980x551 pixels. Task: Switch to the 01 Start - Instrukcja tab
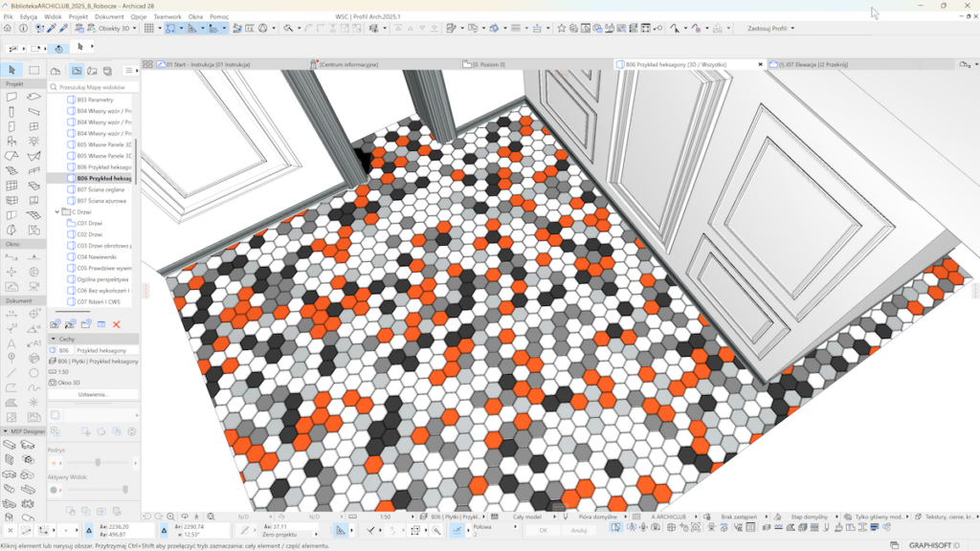pyautogui.click(x=208, y=64)
